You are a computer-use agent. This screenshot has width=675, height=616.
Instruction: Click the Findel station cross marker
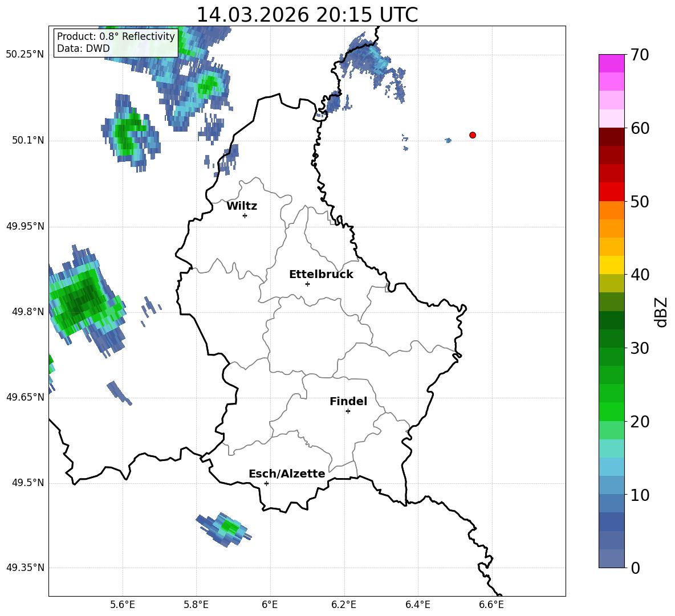point(348,411)
